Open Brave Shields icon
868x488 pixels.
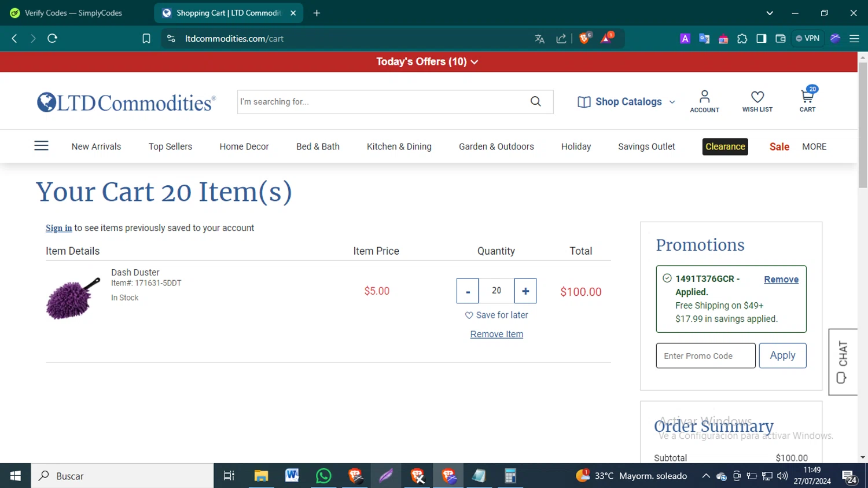584,38
